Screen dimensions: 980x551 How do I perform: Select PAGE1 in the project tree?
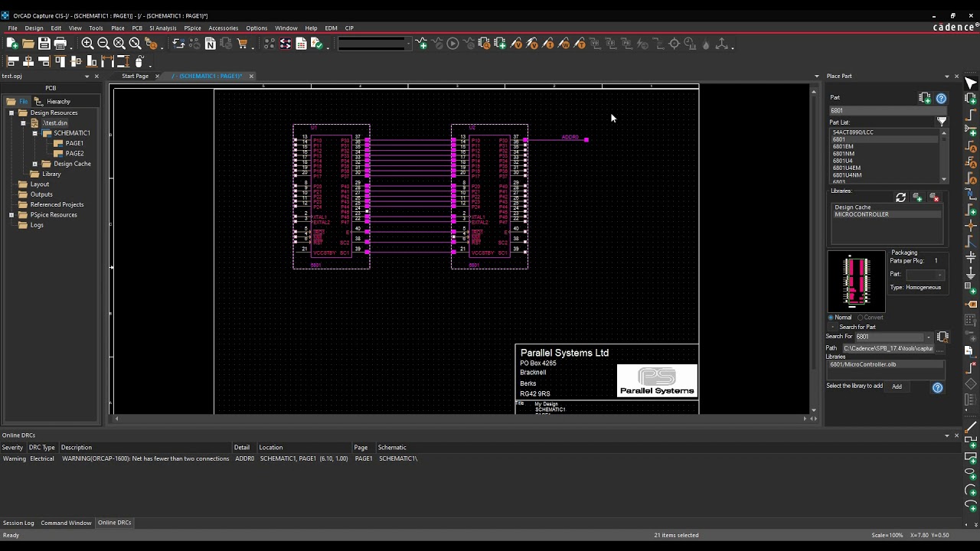74,143
